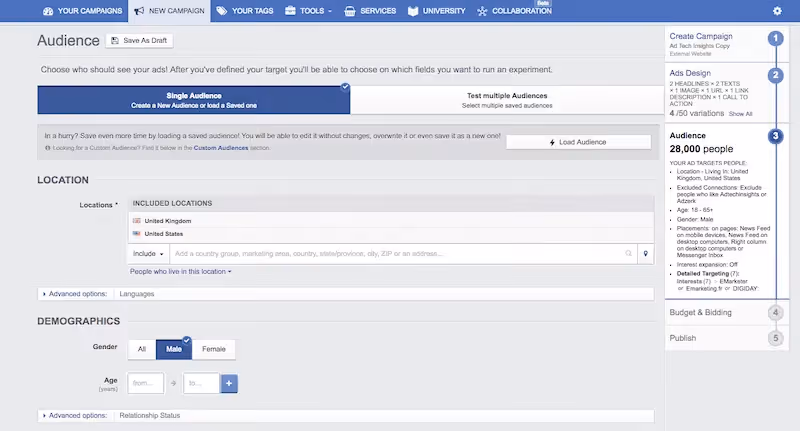Open the Collaboration beta menu item
Viewport: 800px width, 431px height.
[514, 11]
